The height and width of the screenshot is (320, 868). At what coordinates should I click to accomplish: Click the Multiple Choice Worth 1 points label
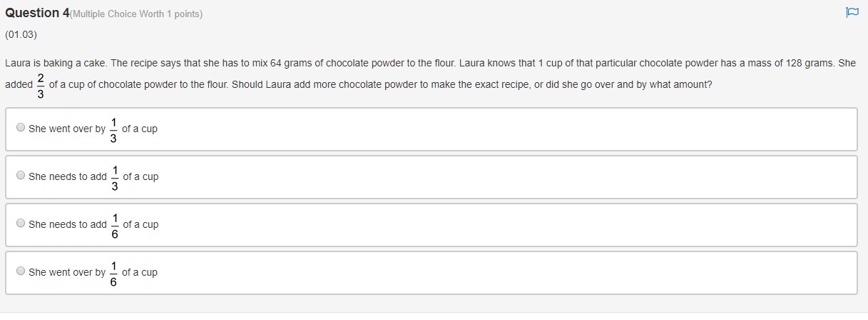tap(136, 14)
